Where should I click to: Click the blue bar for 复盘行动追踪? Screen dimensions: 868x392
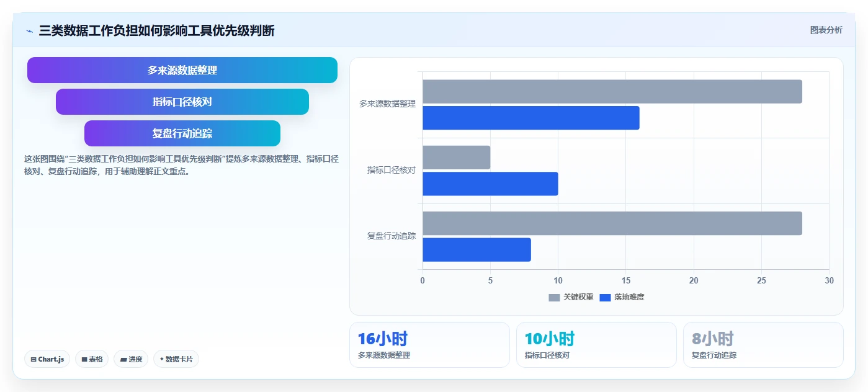477,249
